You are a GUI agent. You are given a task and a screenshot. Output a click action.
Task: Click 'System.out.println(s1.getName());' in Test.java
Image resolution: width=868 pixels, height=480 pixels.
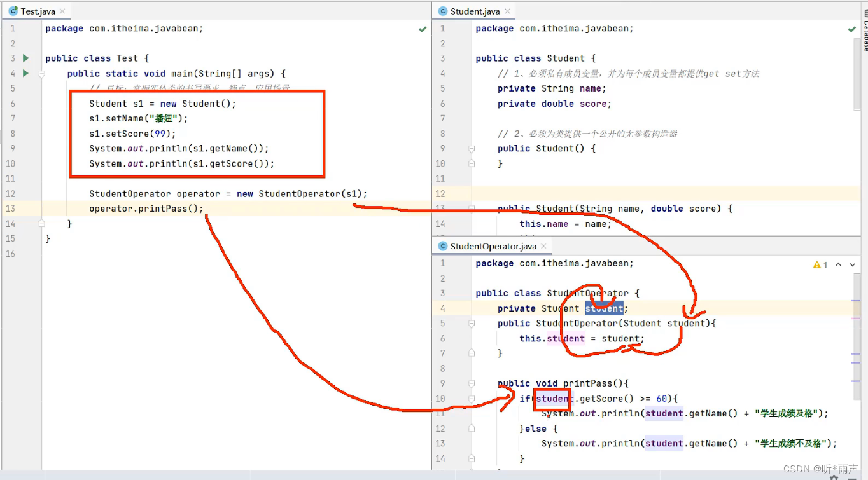point(179,149)
